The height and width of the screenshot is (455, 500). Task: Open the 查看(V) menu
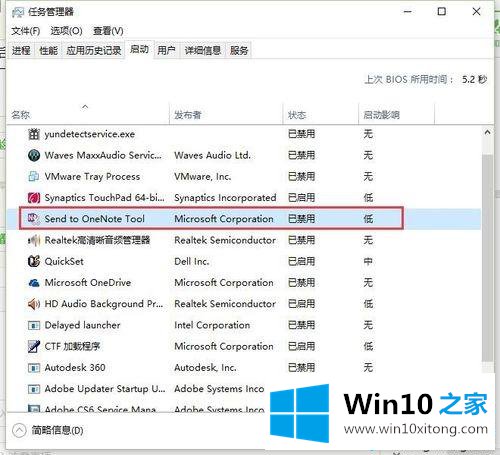108,31
